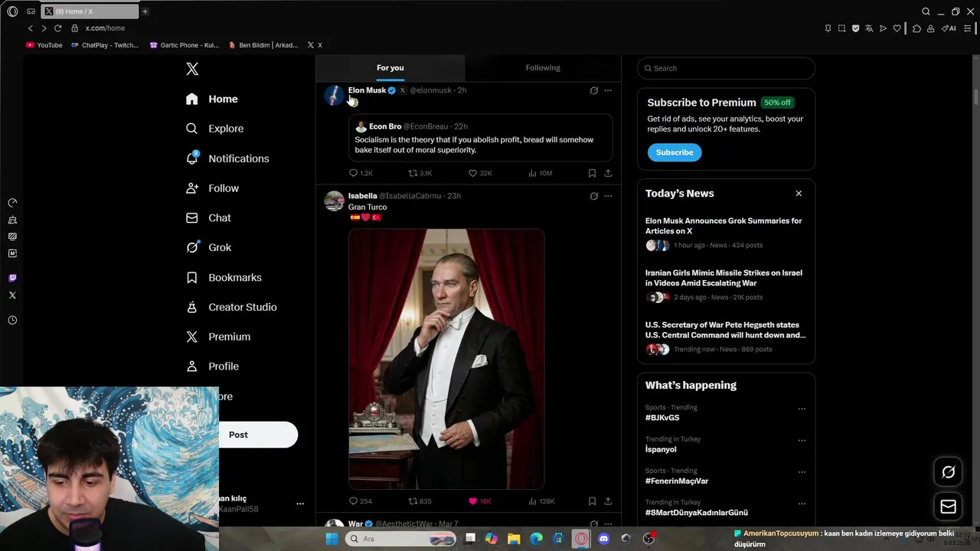
Task: Open Bookmarks in the sidebar
Action: click(224, 277)
